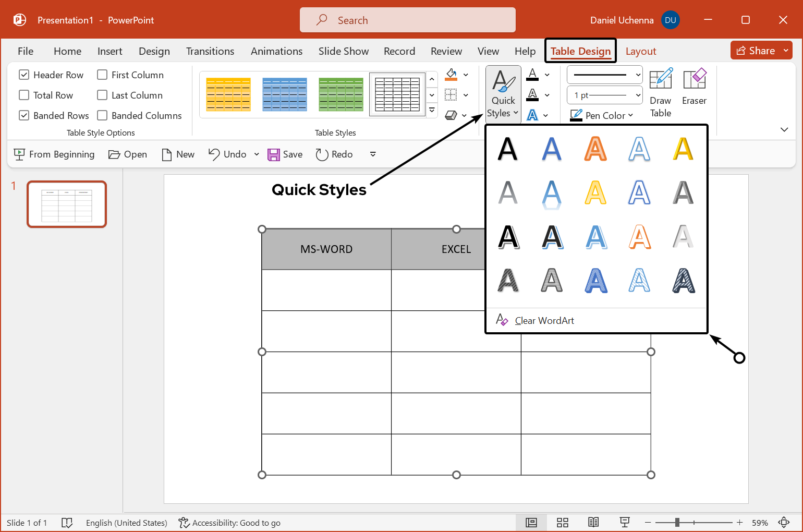Click the Undo arrow icon
This screenshot has height=532, width=803.
pyautogui.click(x=214, y=154)
